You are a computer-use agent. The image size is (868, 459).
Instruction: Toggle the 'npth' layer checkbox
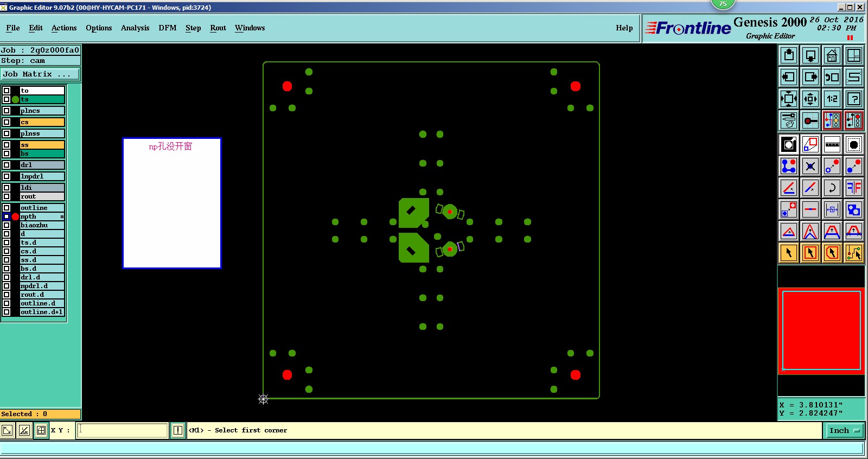click(7, 216)
